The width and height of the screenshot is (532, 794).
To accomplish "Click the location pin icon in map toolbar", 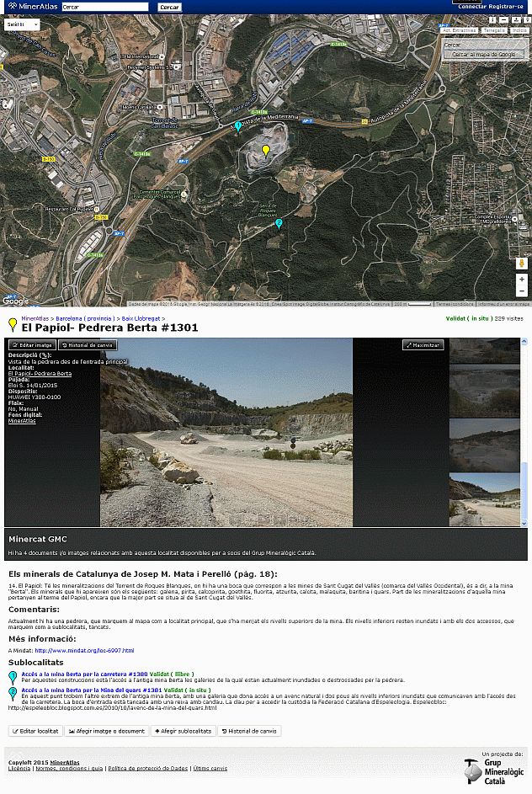I will 528,19.
